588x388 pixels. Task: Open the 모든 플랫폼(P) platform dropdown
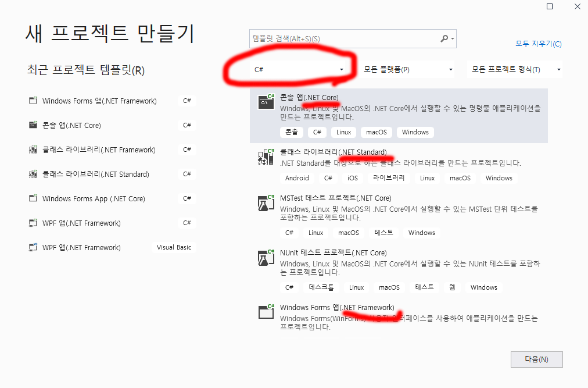click(407, 69)
